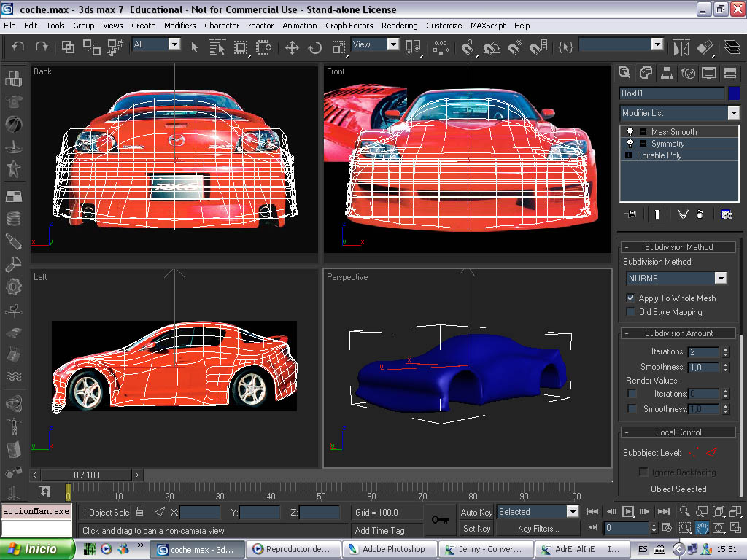
Task: Open the Rendering menu
Action: (x=399, y=26)
